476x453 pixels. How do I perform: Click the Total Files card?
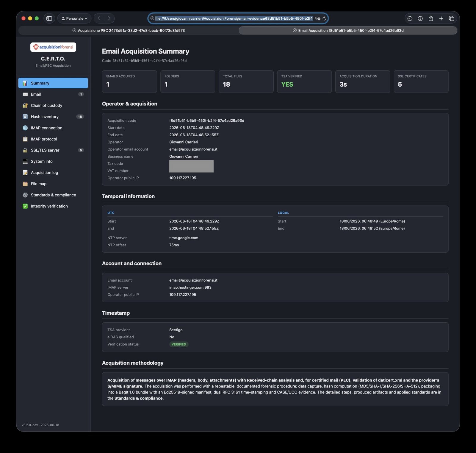tap(246, 82)
